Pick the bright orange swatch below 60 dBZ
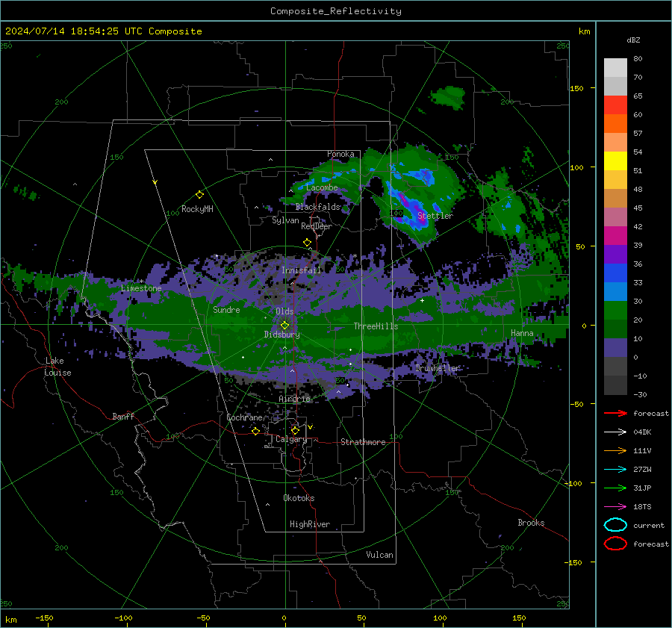The image size is (672, 628). click(x=615, y=123)
